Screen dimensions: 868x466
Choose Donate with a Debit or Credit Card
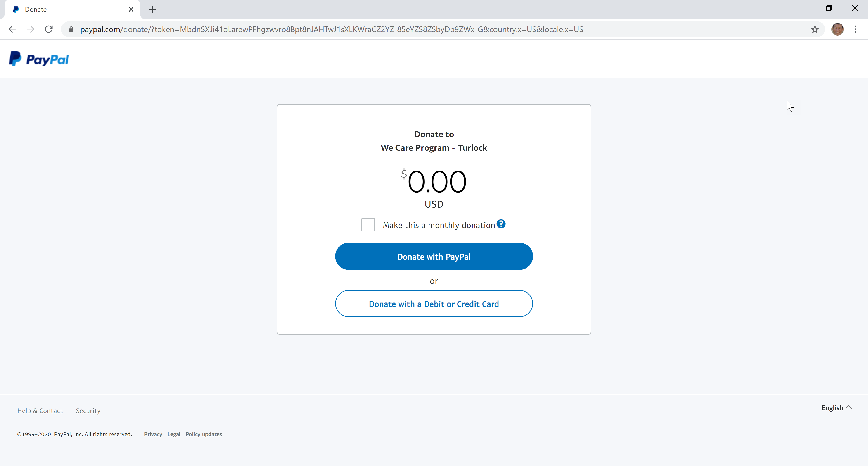tap(434, 304)
